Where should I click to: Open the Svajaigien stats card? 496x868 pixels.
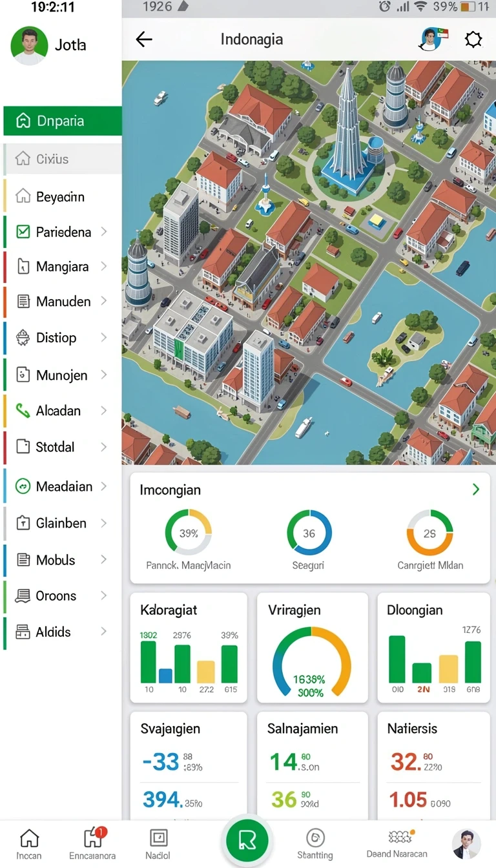click(x=189, y=766)
